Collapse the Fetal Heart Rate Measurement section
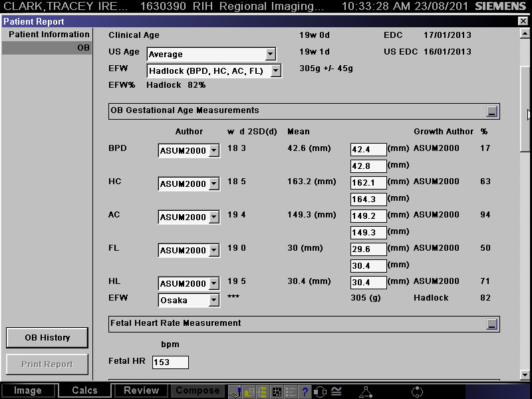Viewport: 532px width, 399px height. click(491, 324)
